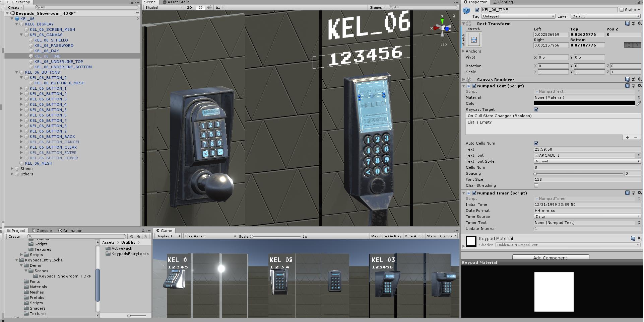
Task: Click search by type icon in Project
Action: tap(131, 236)
